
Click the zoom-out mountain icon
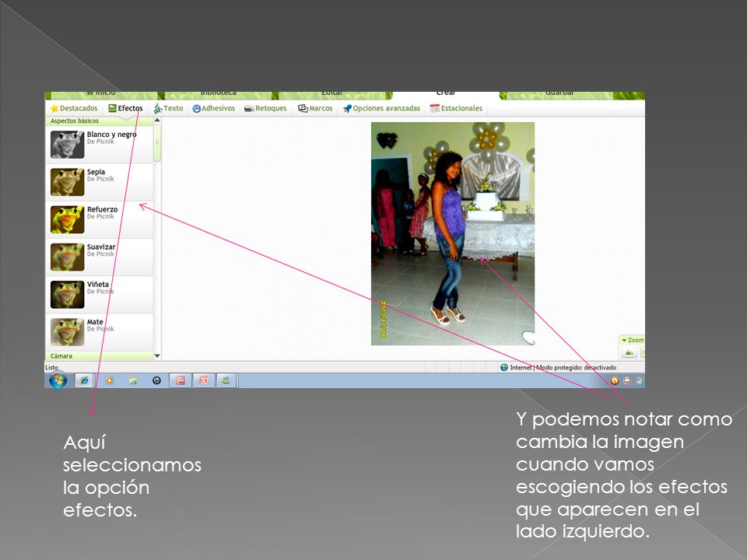(630, 352)
